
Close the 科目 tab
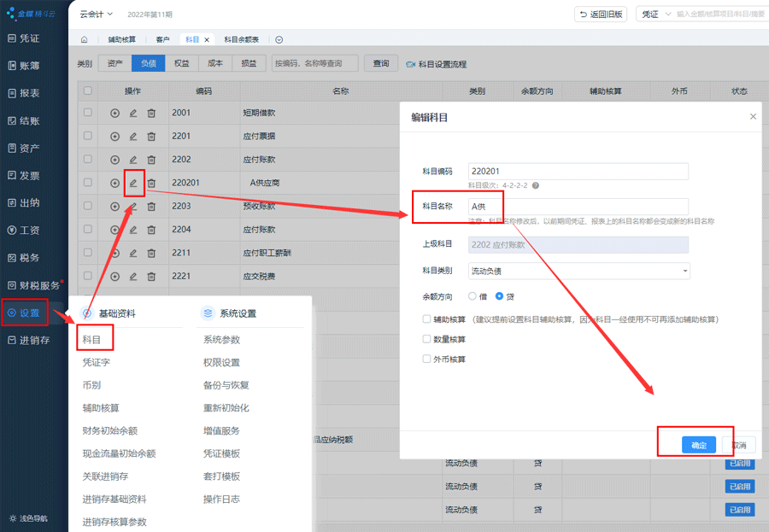[x=207, y=40]
